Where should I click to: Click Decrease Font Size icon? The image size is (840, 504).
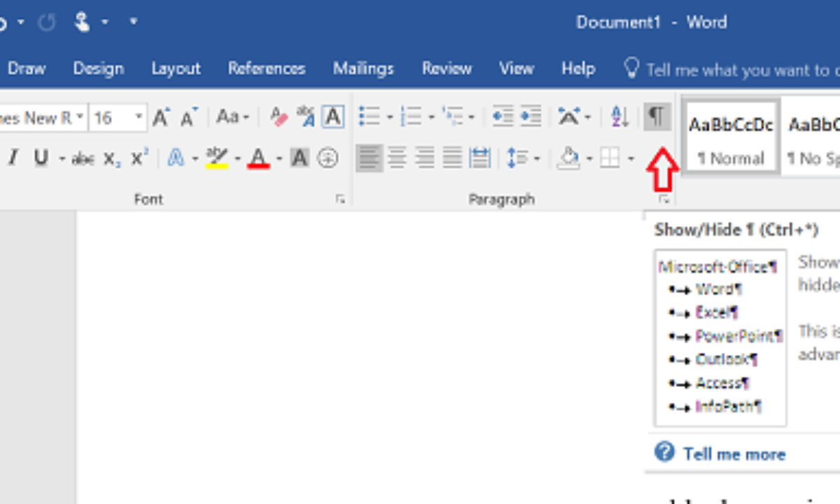coord(189,118)
